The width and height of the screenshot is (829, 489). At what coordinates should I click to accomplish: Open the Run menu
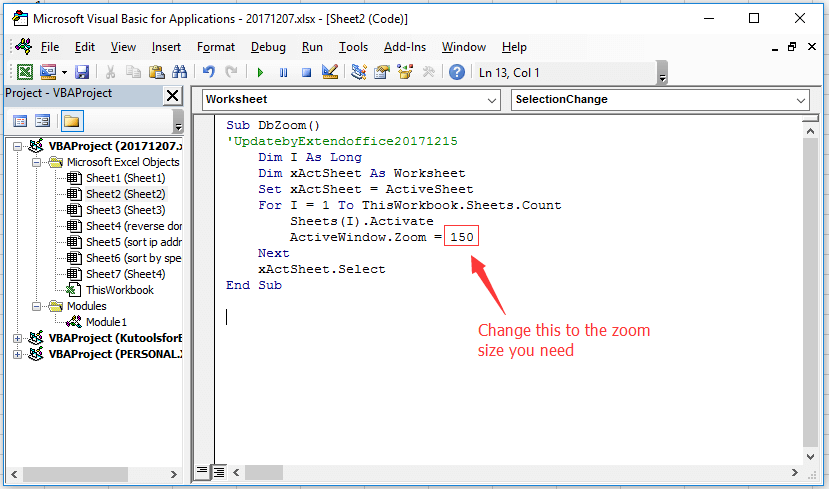312,47
